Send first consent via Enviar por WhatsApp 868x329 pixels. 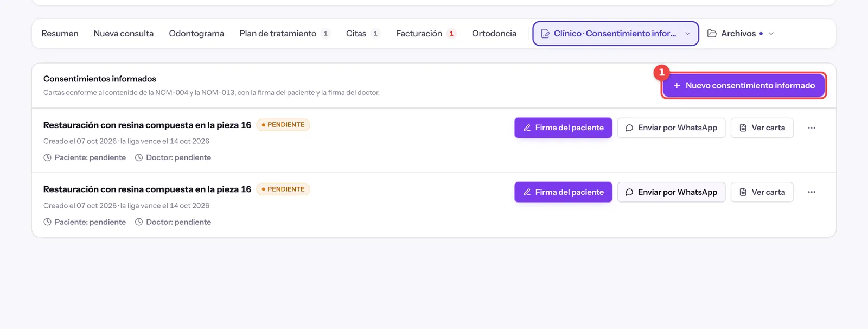pyautogui.click(x=671, y=128)
